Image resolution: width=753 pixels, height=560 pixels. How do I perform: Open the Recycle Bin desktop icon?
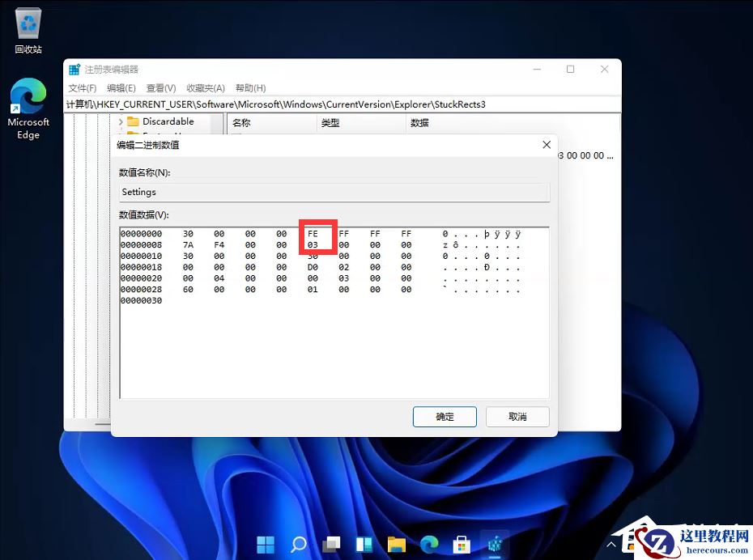click(x=28, y=24)
